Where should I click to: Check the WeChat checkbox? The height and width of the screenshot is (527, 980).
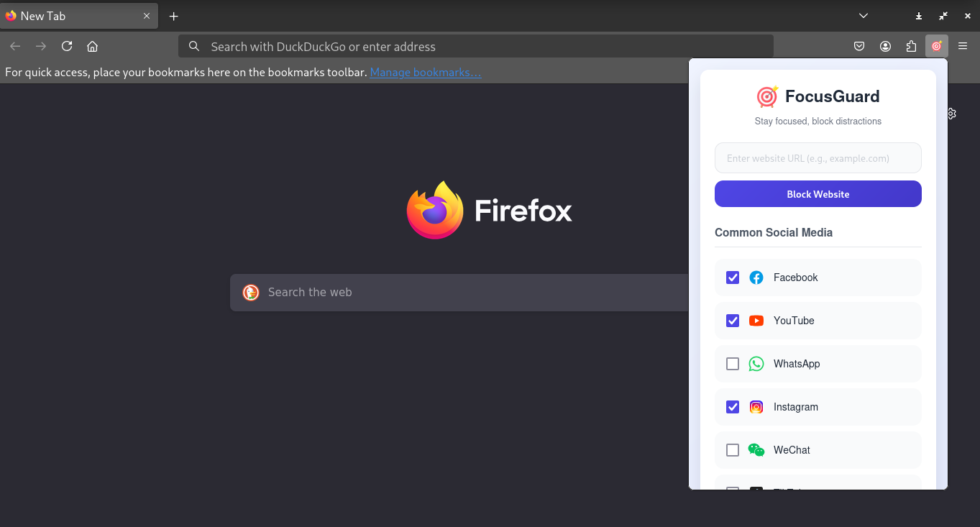(733, 450)
